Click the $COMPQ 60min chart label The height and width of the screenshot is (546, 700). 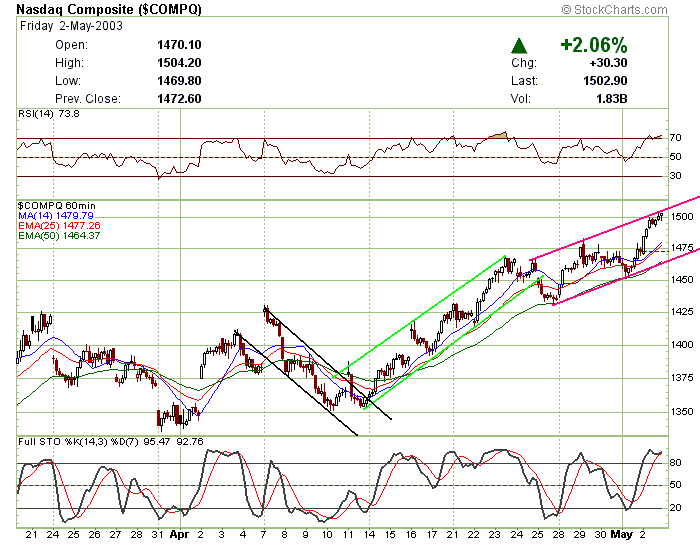tap(57, 206)
